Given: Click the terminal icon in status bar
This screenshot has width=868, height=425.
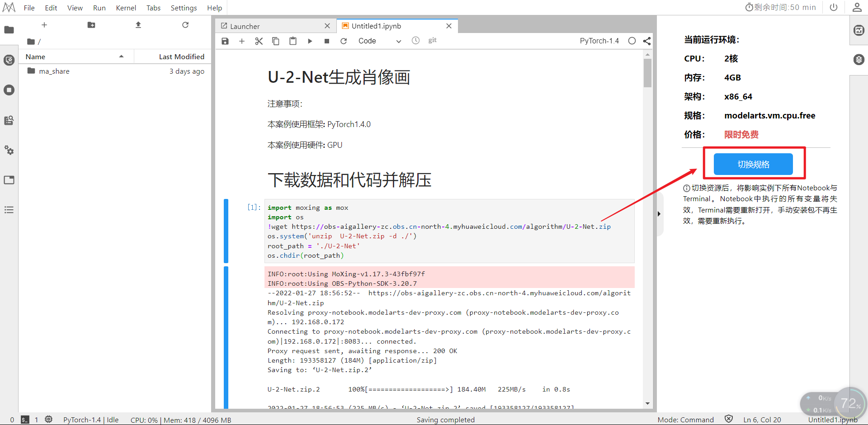Looking at the screenshot, I should click(25, 420).
